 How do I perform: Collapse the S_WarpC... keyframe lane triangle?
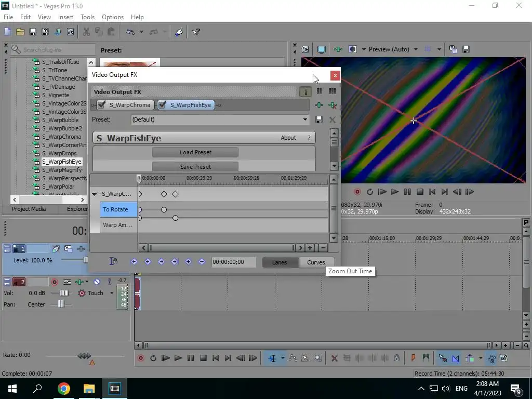(95, 194)
